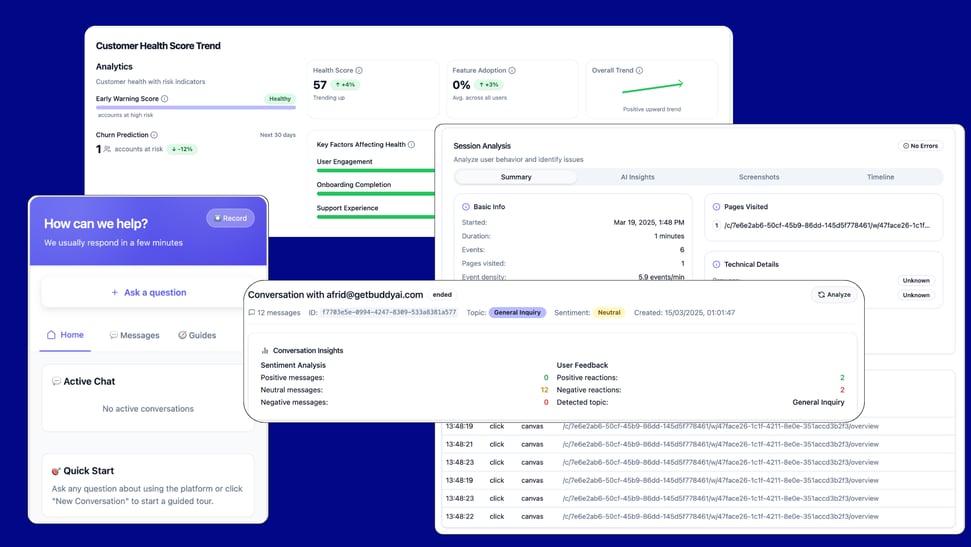Open the Home tab in help widget
The image size is (971, 547).
65,335
